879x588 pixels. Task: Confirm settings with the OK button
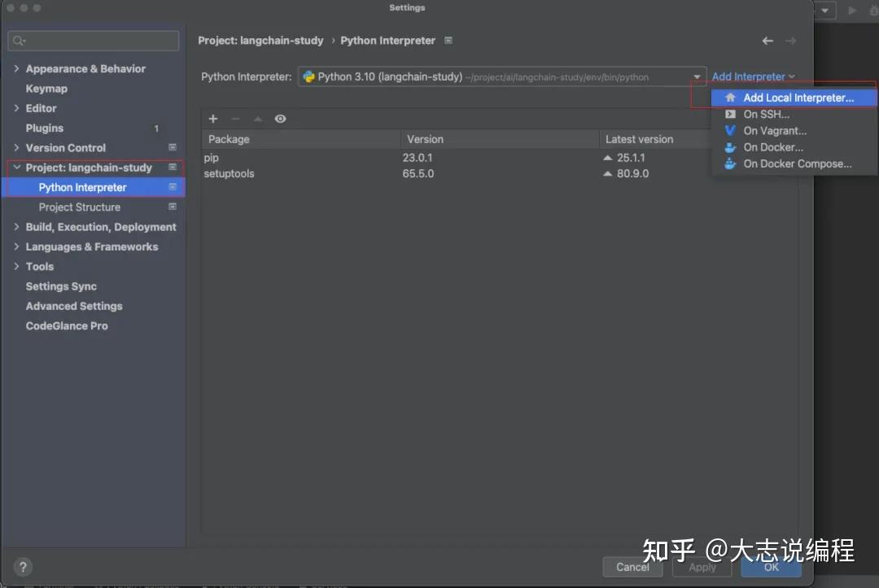(x=770, y=567)
